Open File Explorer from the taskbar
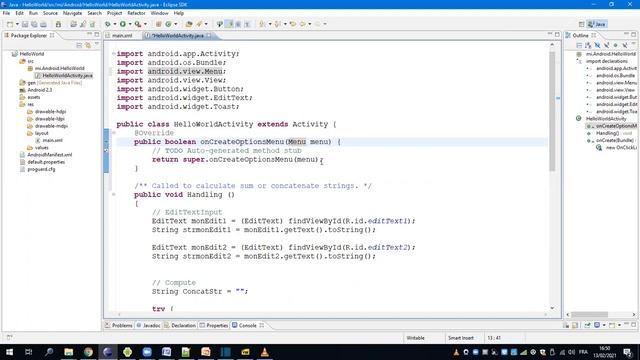Image resolution: width=640 pixels, height=360 pixels. click(69, 352)
